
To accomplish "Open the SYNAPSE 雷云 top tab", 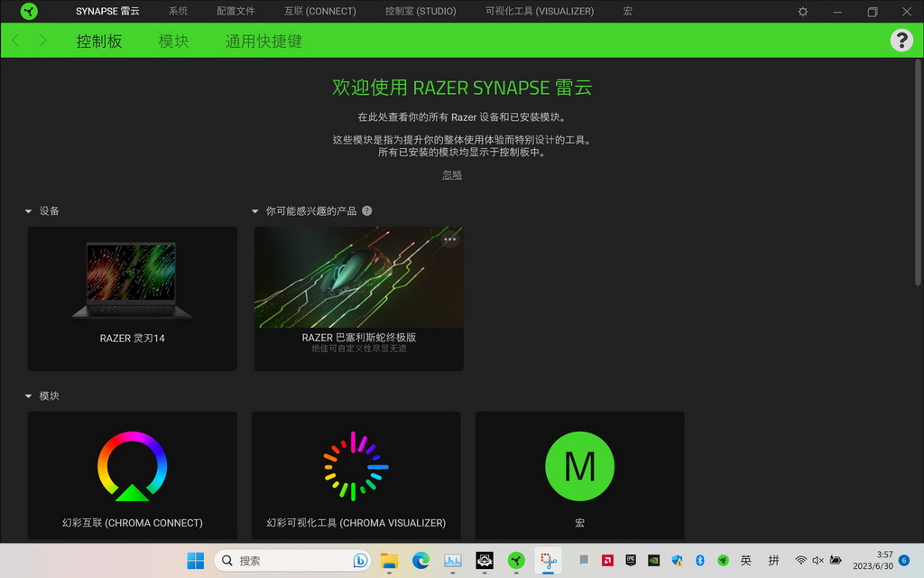I will [x=107, y=11].
